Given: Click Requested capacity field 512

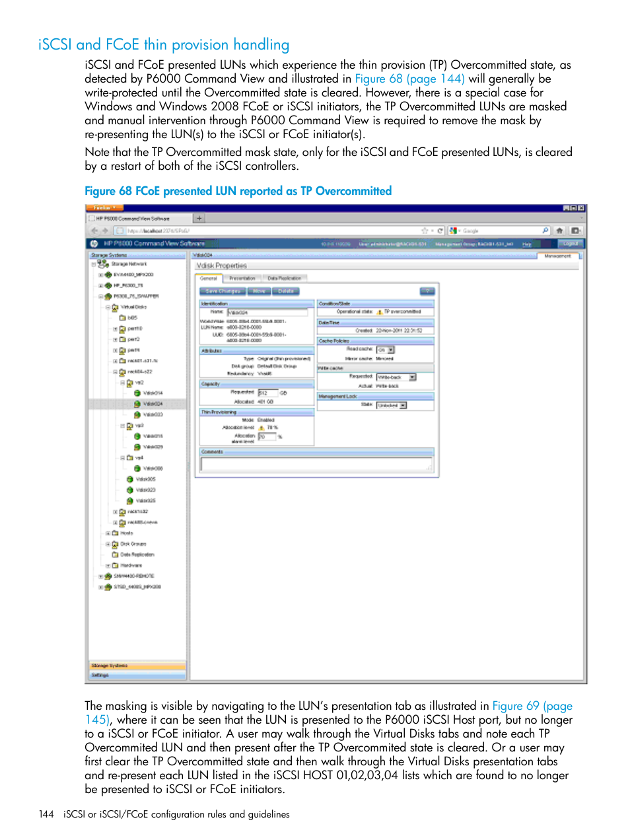Looking at the screenshot, I should point(267,393).
